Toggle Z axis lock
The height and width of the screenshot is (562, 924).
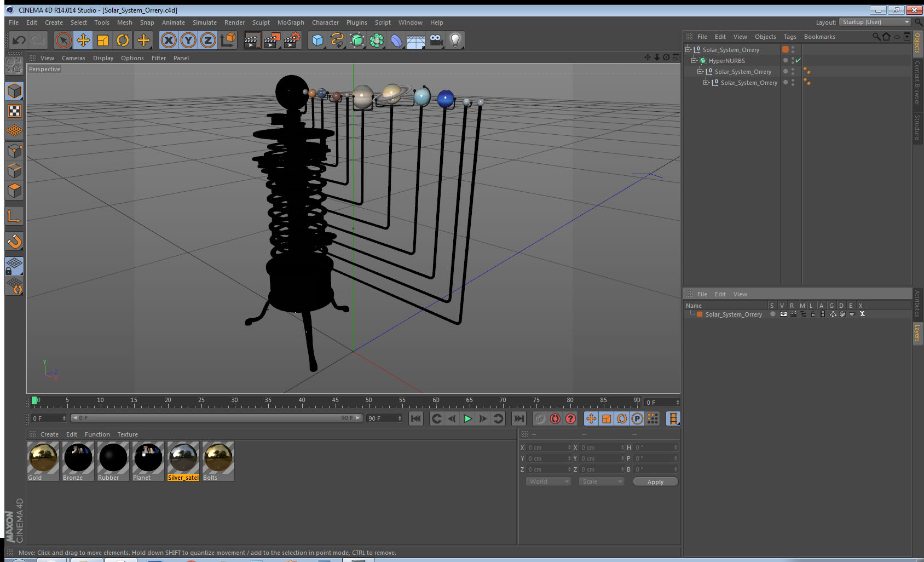pos(208,40)
